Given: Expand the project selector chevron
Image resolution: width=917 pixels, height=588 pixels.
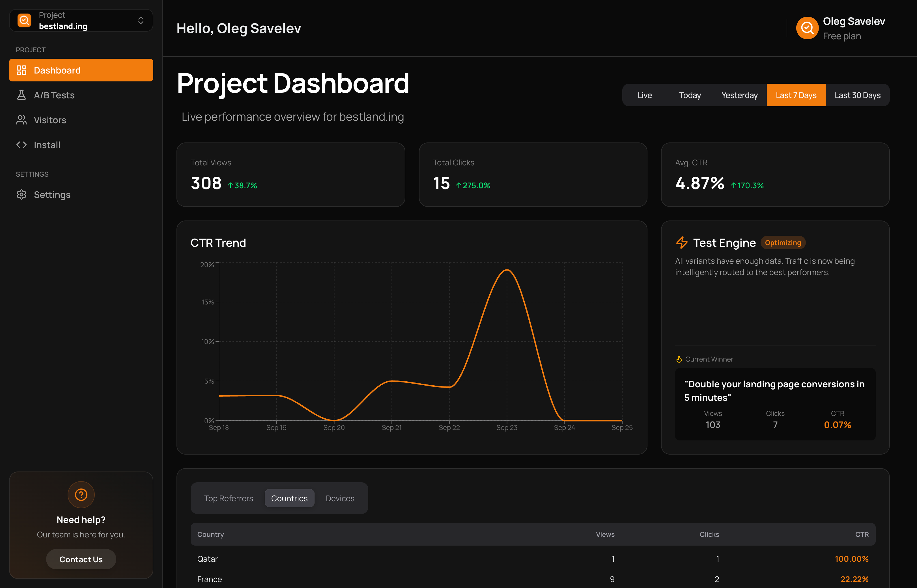Looking at the screenshot, I should [x=141, y=20].
